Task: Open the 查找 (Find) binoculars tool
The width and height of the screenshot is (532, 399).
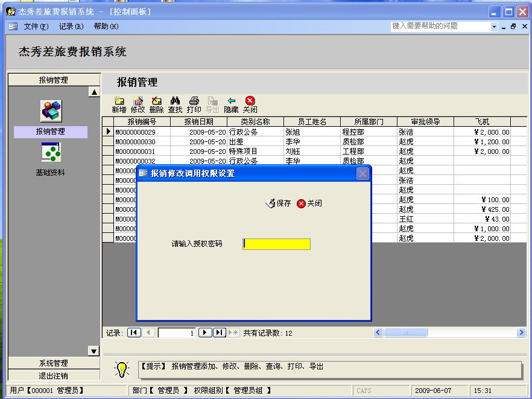Action: click(175, 104)
